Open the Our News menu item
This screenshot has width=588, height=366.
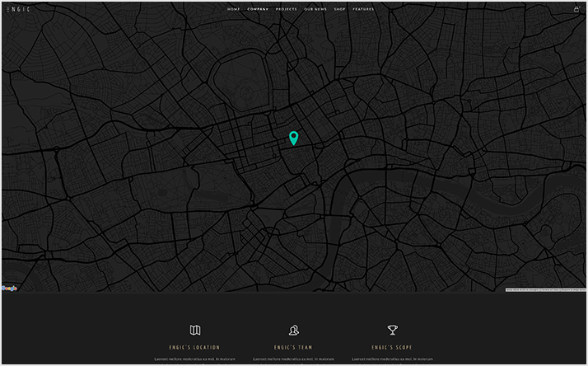(315, 9)
